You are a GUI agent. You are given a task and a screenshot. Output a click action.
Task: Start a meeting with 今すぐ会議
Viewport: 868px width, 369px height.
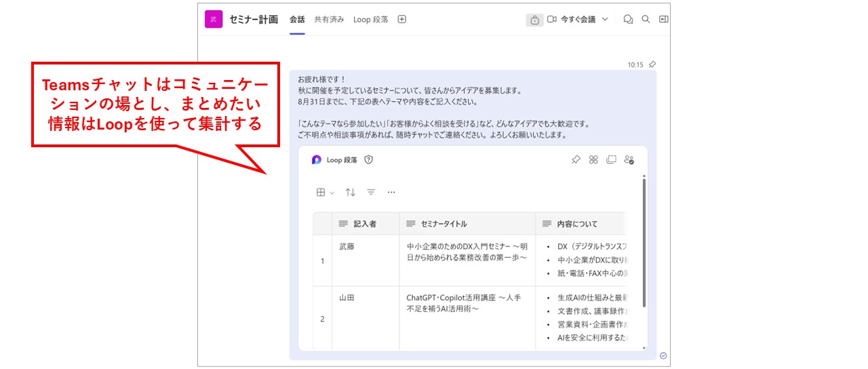click(578, 20)
